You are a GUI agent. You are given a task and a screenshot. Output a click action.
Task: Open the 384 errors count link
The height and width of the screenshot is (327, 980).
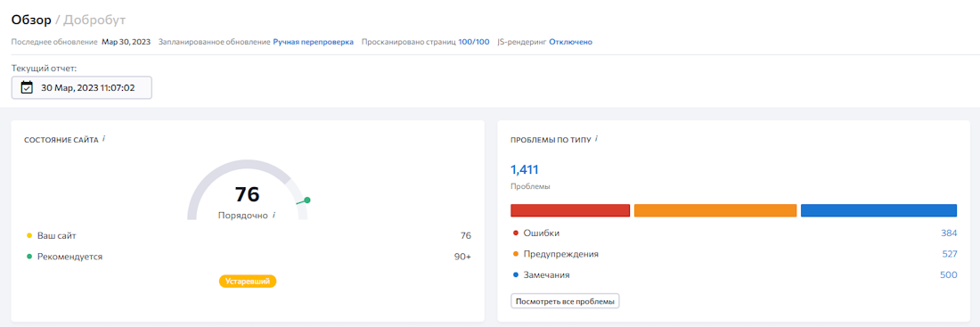(949, 233)
